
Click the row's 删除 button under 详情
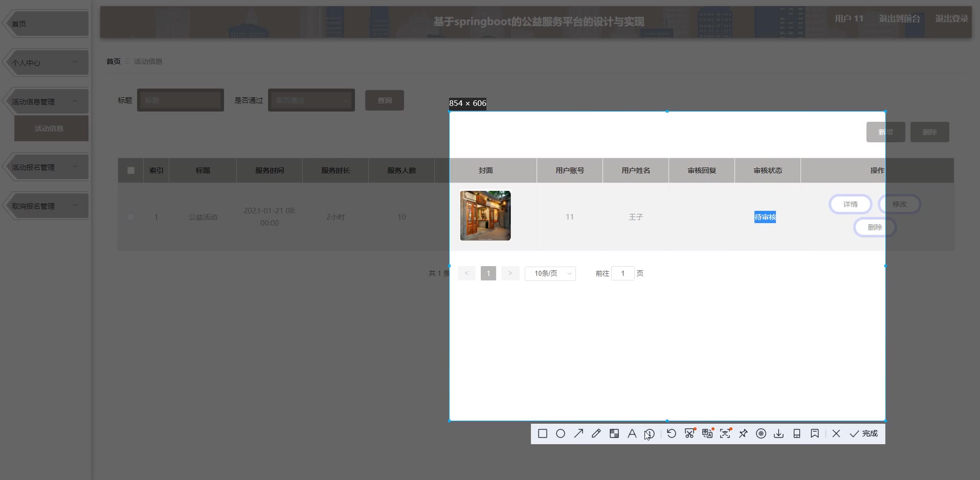pos(875,227)
